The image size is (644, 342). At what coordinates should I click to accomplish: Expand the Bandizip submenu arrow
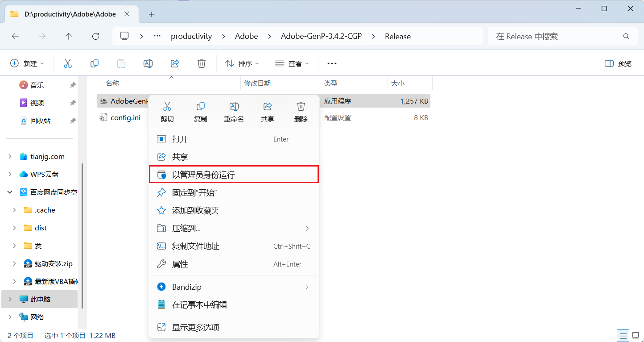pos(307,287)
